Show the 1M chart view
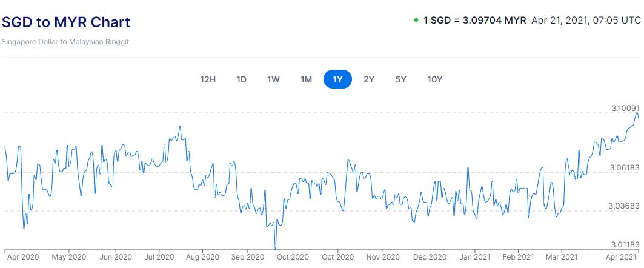This screenshot has height=268, width=644. (306, 79)
